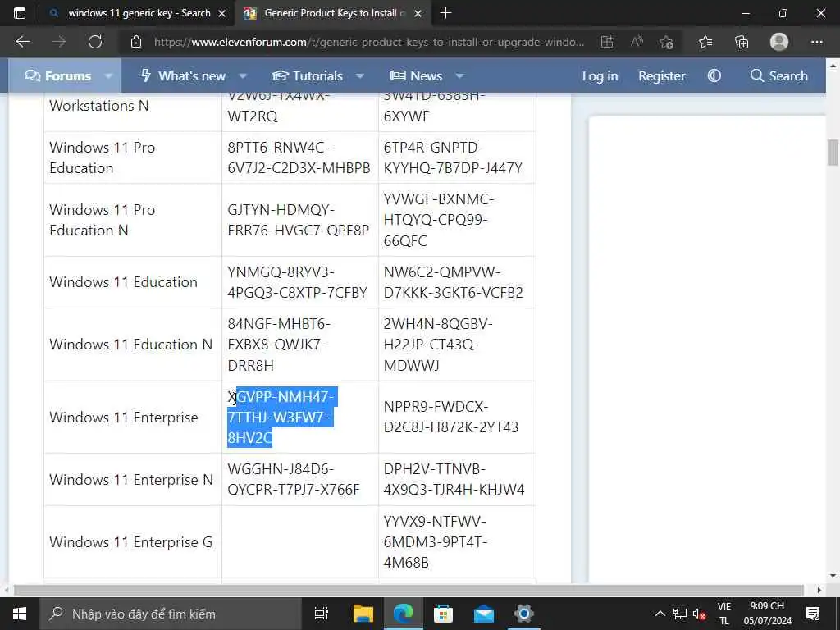Image resolution: width=840 pixels, height=630 pixels.
Task: Expand the Forums dropdown arrow
Action: [x=109, y=76]
